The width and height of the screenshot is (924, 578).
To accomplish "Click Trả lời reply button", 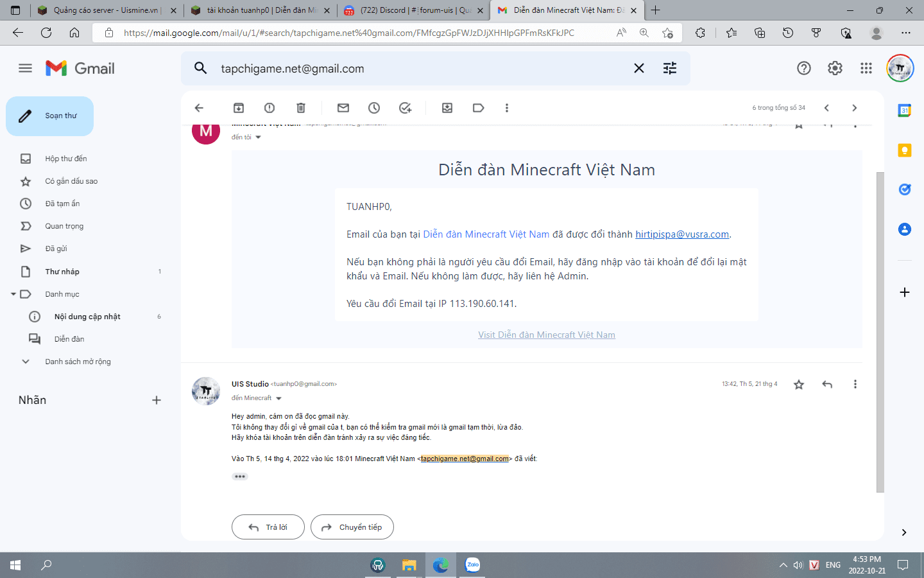I will (268, 527).
